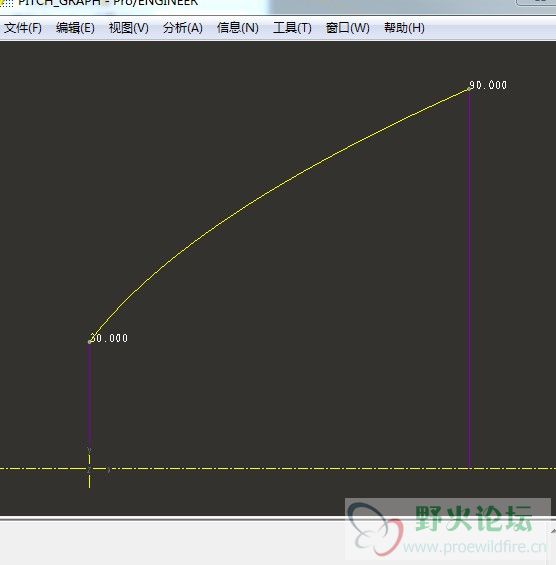Click the coordinate system origin marker
Viewport: 556px width, 565px height.
point(89,469)
